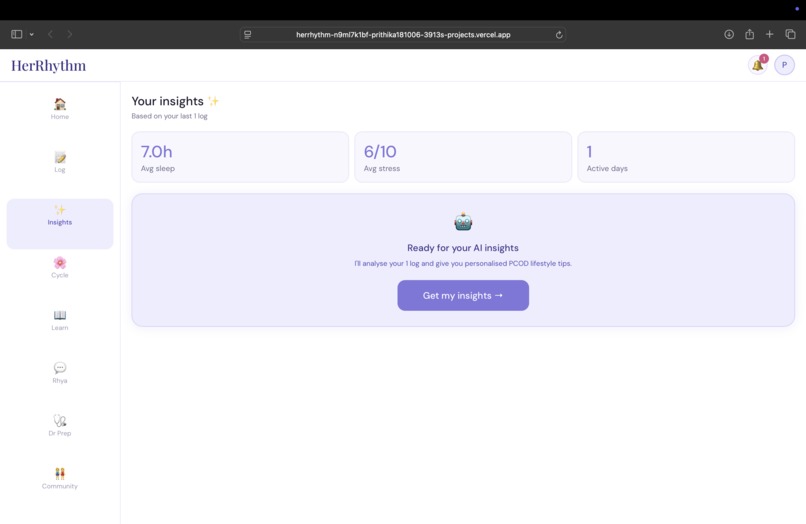
Task: Click the robot icon in insights panel
Action: (463, 222)
